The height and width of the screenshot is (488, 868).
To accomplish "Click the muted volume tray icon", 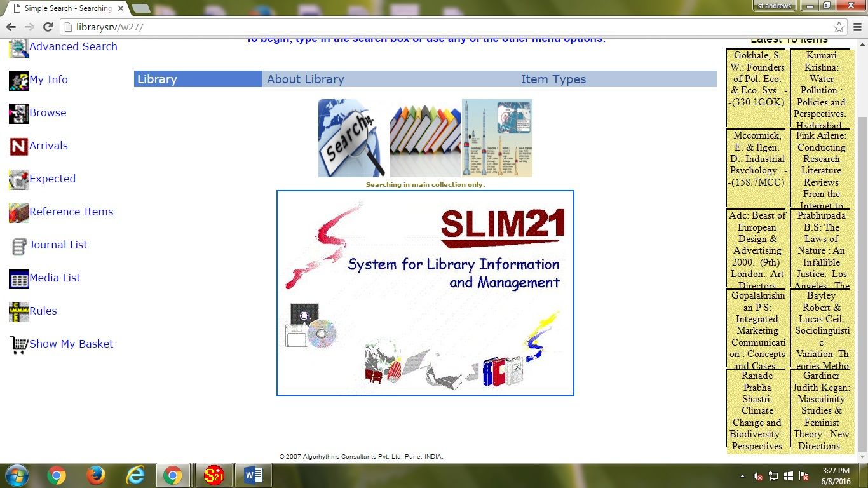I will point(758,476).
